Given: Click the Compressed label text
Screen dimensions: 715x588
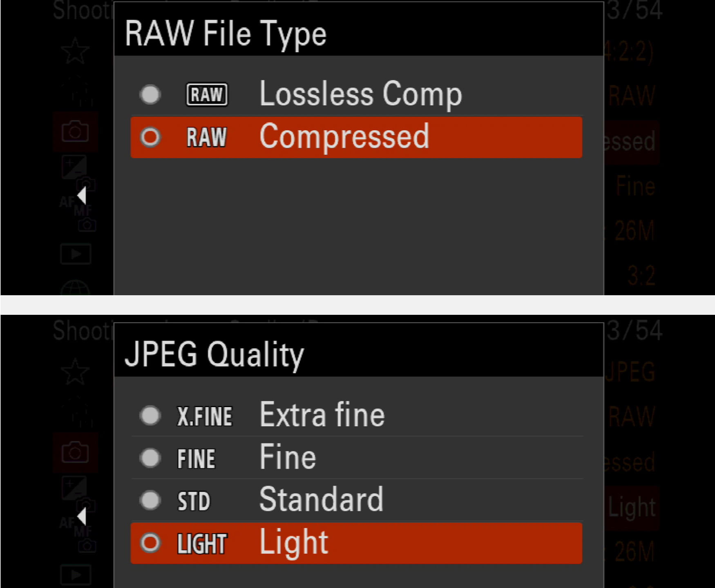Looking at the screenshot, I should [x=344, y=137].
